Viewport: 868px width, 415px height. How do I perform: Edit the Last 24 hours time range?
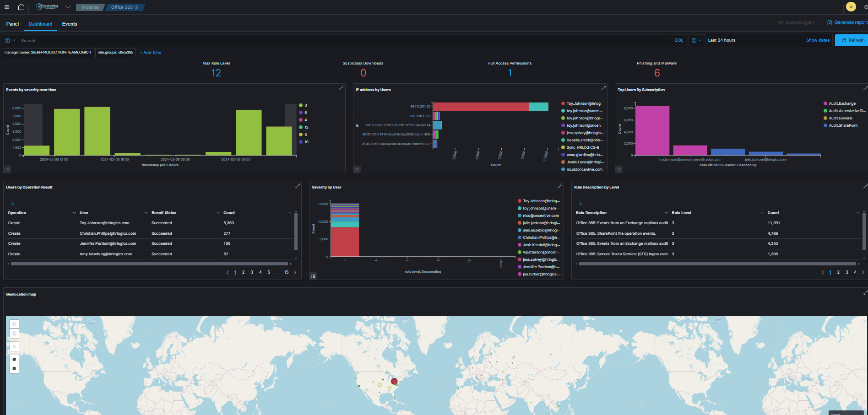click(x=722, y=40)
